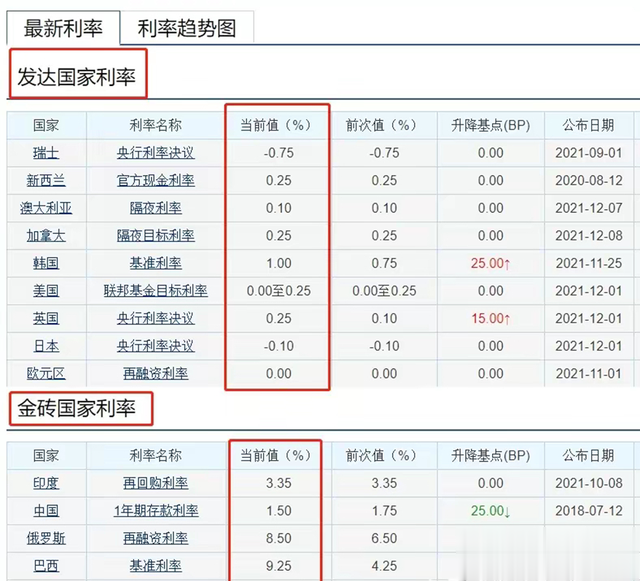Image resolution: width=640 pixels, height=581 pixels.
Task: Click 央行利率决议 link in 日本 row
Action: click(156, 346)
